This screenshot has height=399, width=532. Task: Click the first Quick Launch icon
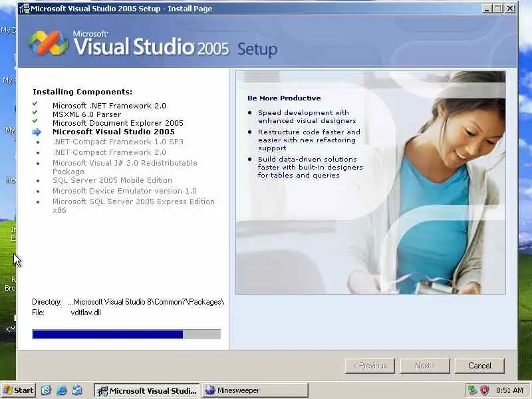pyautogui.click(x=46, y=390)
